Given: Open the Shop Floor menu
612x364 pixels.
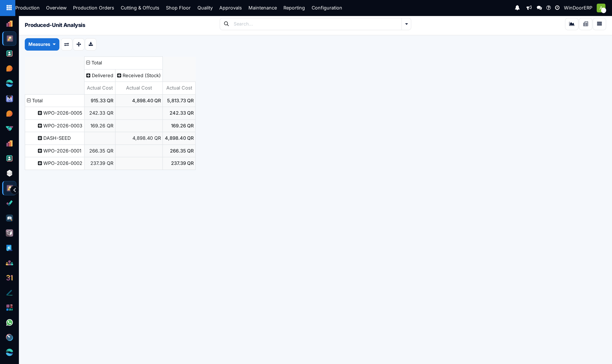Looking at the screenshot, I should [x=178, y=8].
